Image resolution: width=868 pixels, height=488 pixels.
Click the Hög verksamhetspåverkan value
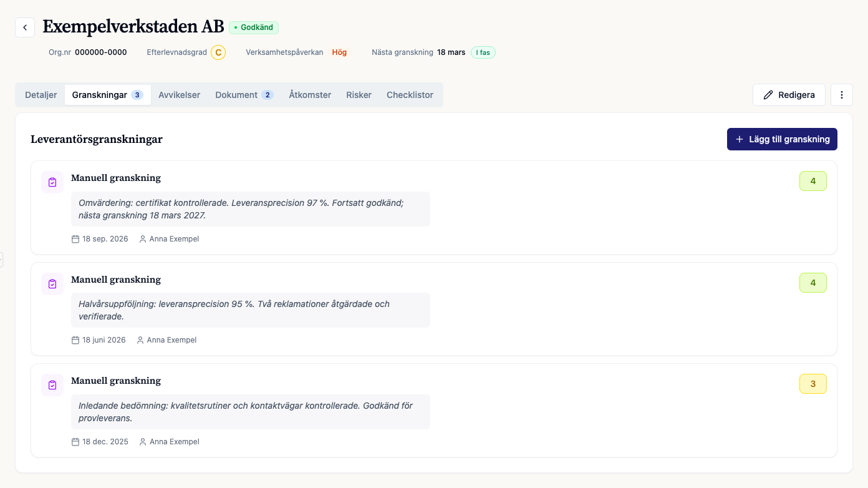tap(339, 52)
